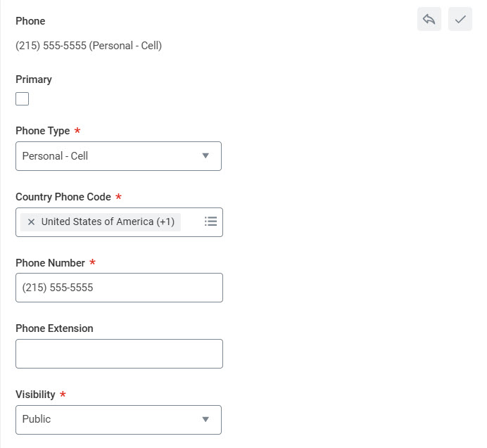Viewport: 487px width, 448px height.
Task: Focus the Phone Number input field
Action: [x=119, y=288]
